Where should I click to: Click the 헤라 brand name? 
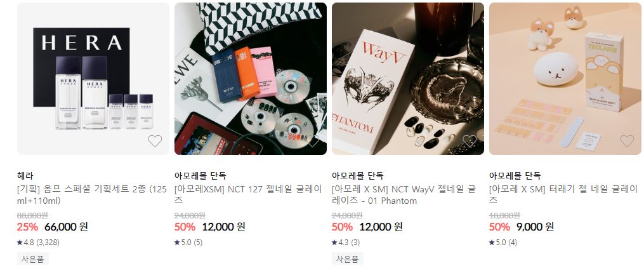pyautogui.click(x=25, y=176)
